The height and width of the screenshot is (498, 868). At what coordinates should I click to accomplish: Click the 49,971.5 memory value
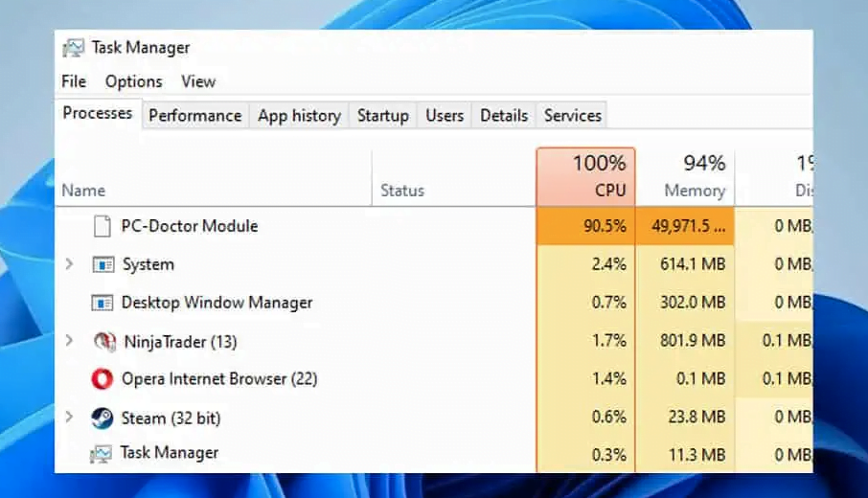pos(689,226)
